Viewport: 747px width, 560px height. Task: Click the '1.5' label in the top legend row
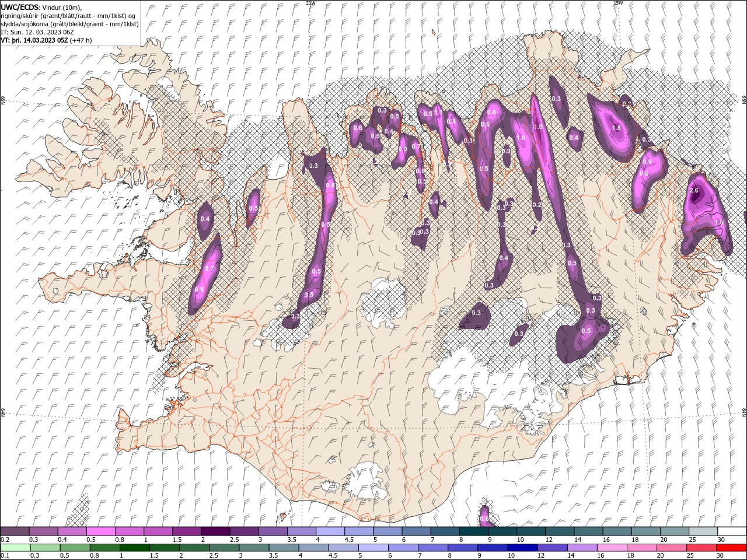point(176,540)
